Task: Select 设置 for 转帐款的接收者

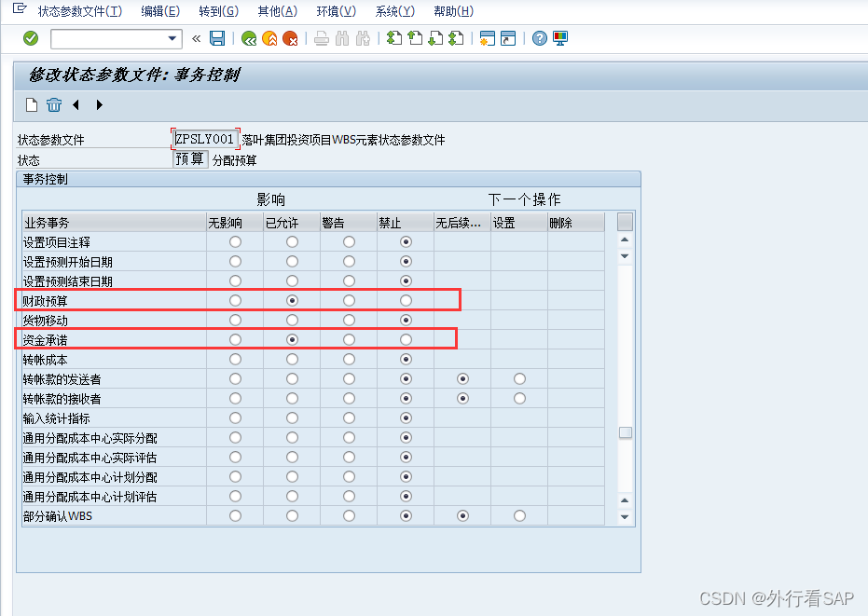Action: pos(519,399)
